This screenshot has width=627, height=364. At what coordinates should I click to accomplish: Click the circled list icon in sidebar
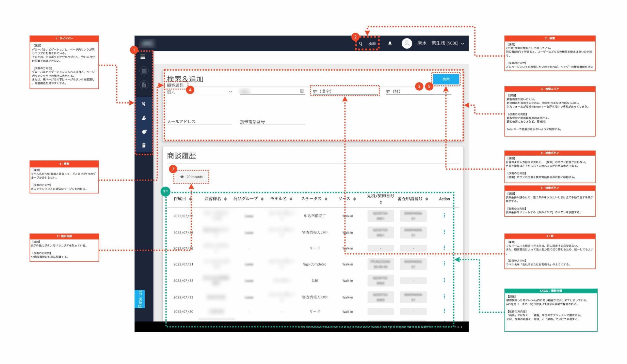click(144, 71)
